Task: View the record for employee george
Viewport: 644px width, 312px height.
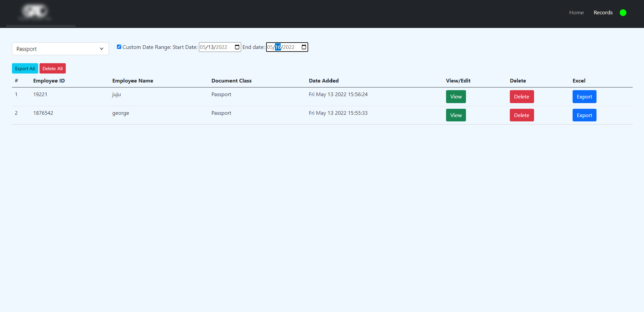Action: (x=456, y=115)
